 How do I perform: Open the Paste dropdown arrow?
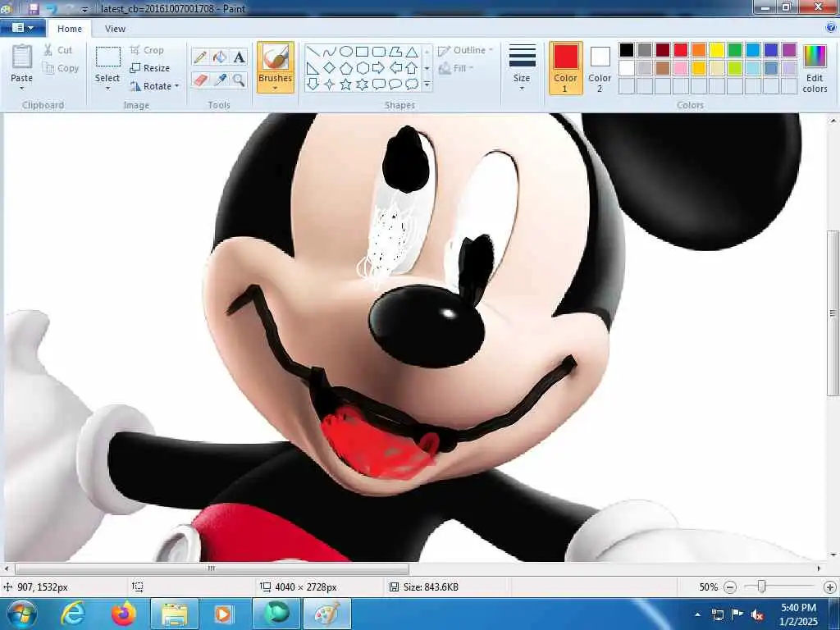(x=22, y=88)
